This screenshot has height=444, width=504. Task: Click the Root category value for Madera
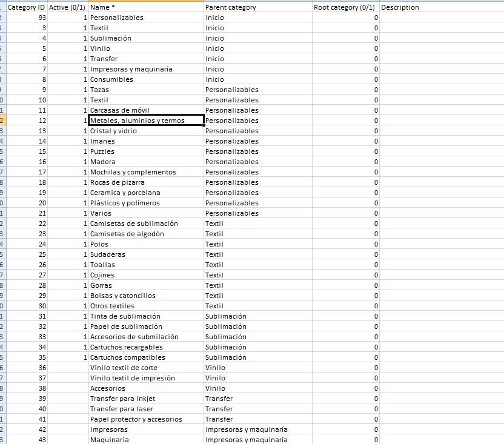click(x=345, y=161)
